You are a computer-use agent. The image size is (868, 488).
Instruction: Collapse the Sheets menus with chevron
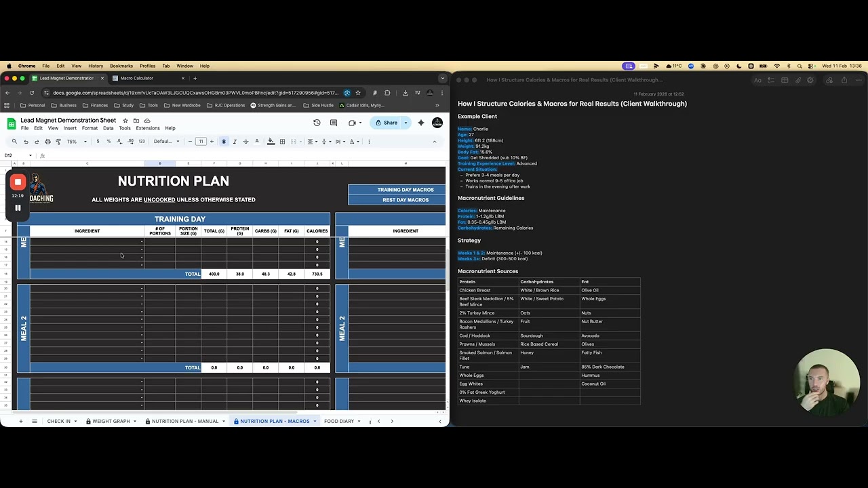pyautogui.click(x=435, y=142)
